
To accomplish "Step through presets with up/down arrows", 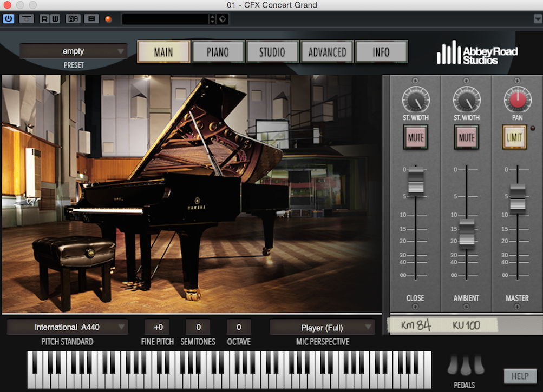I will click(x=213, y=19).
